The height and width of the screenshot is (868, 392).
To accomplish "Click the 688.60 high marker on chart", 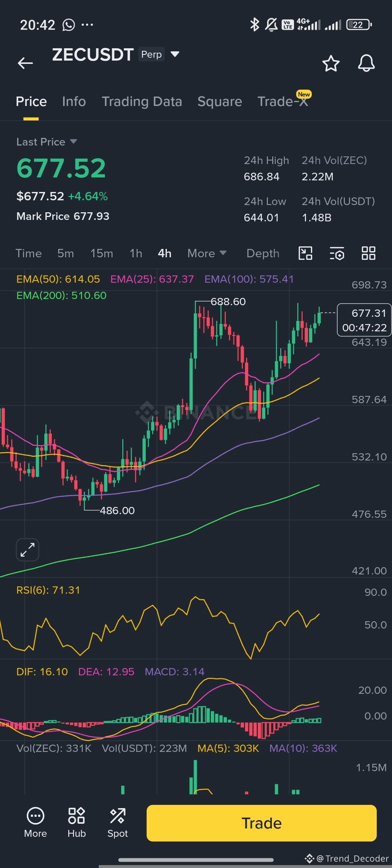I will [228, 302].
